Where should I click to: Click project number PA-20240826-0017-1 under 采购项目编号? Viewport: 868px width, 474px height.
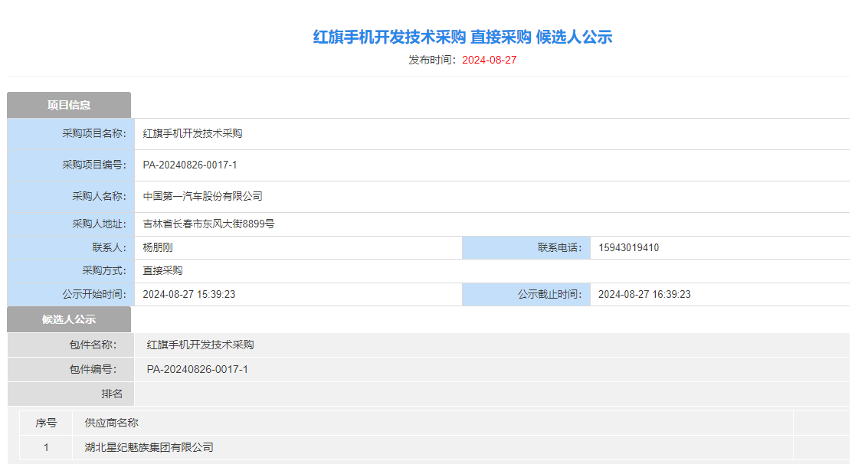(x=190, y=165)
